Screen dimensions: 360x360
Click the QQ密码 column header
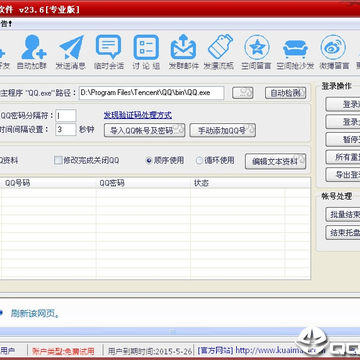pos(144,183)
